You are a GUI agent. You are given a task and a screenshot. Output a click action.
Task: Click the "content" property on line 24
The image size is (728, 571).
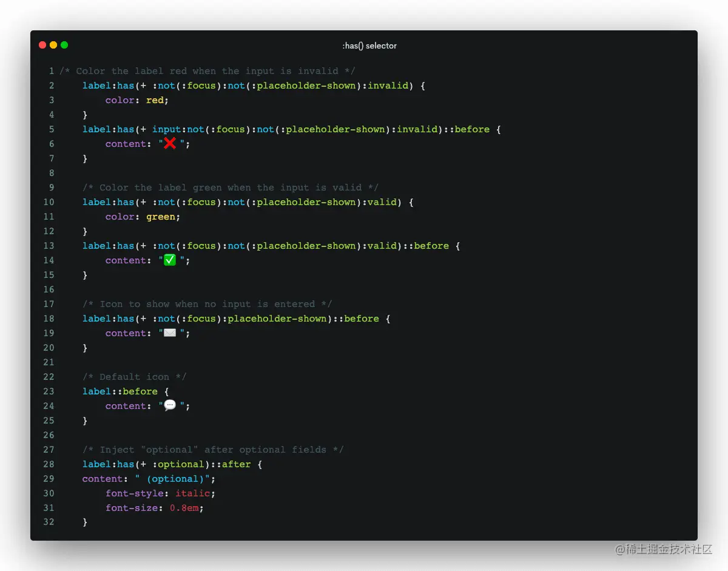[126, 406]
